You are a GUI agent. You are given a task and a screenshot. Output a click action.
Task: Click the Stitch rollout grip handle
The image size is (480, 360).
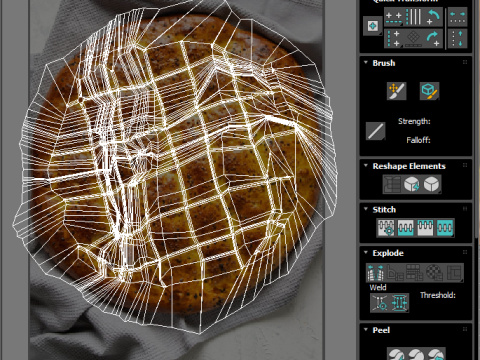(x=465, y=209)
